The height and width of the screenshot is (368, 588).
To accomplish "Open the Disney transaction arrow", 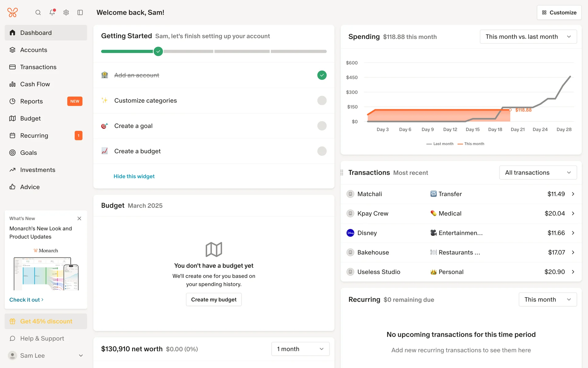I will point(573,233).
